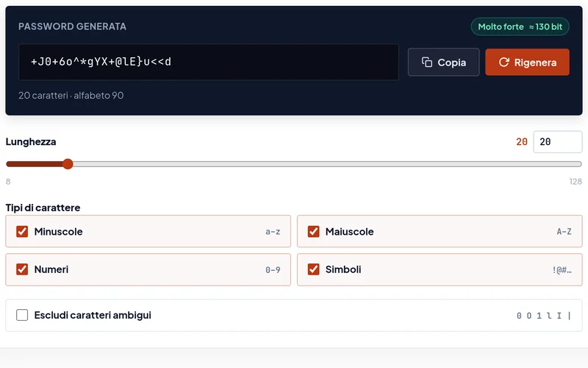Copy the password with Copia button

tap(444, 62)
